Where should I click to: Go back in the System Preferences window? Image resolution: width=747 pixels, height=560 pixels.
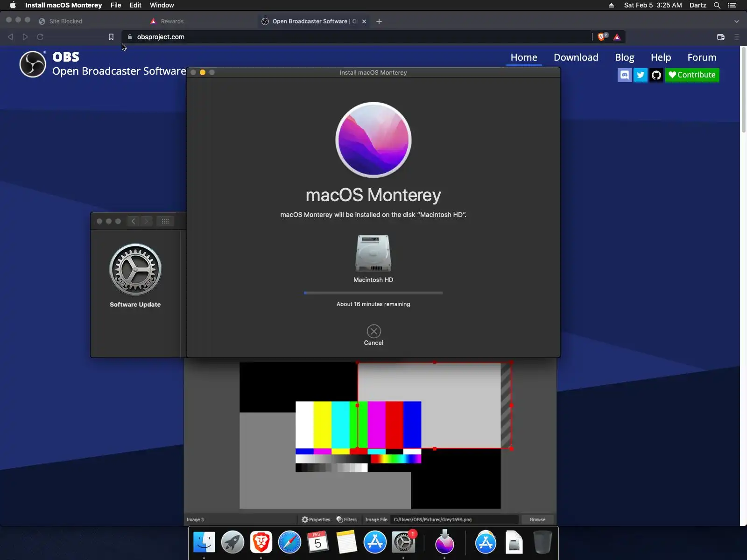134,221
